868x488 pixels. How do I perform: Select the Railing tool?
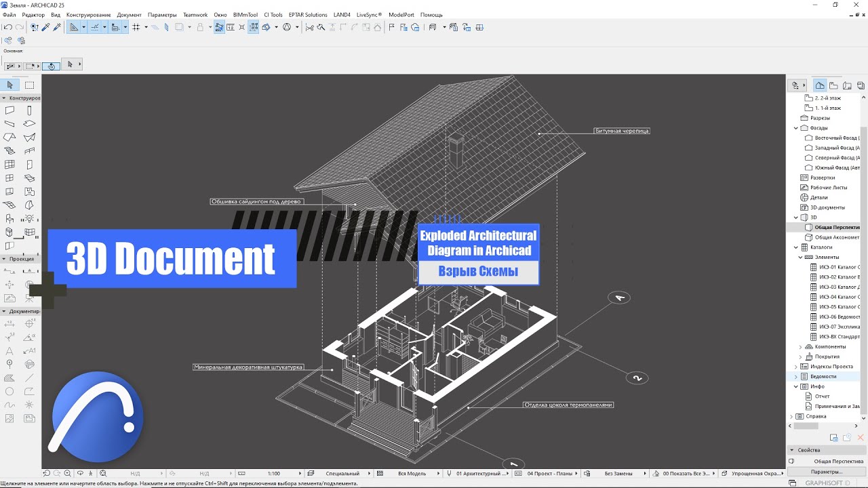[x=29, y=151]
